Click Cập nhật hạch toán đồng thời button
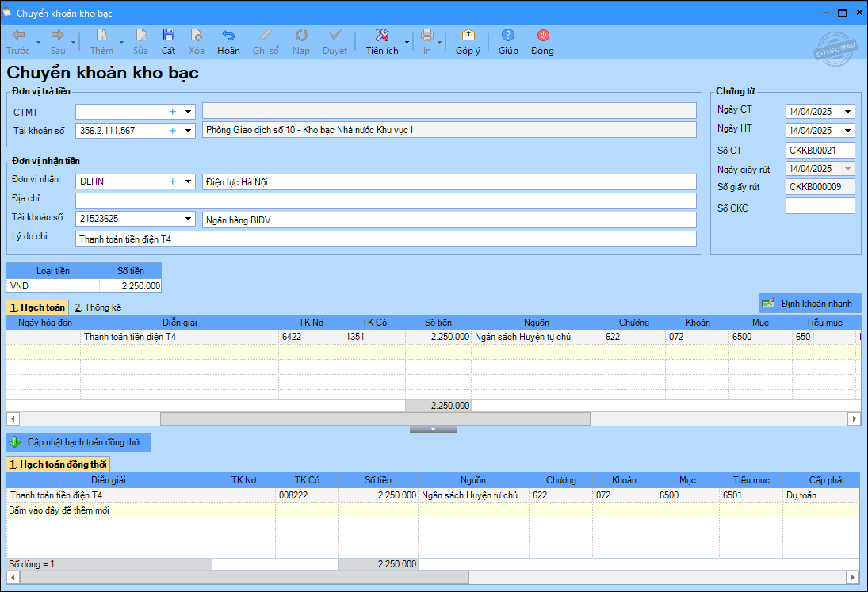The width and height of the screenshot is (868, 592). (78, 442)
